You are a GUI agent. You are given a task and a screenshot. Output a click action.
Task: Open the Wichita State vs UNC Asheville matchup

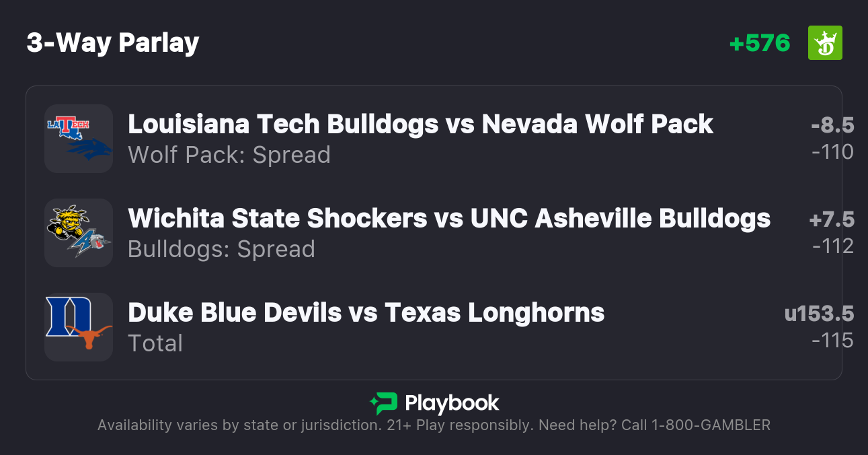coord(448,219)
